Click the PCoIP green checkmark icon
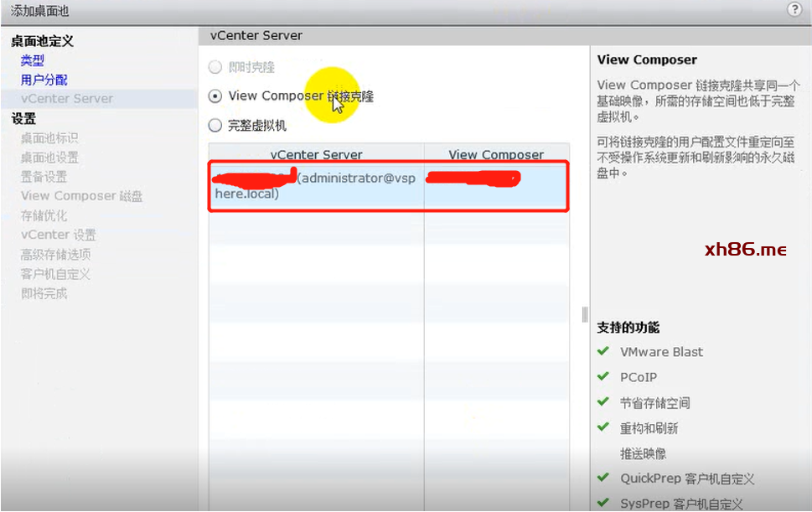Image resolution: width=812 pixels, height=512 pixels. pyautogui.click(x=603, y=376)
